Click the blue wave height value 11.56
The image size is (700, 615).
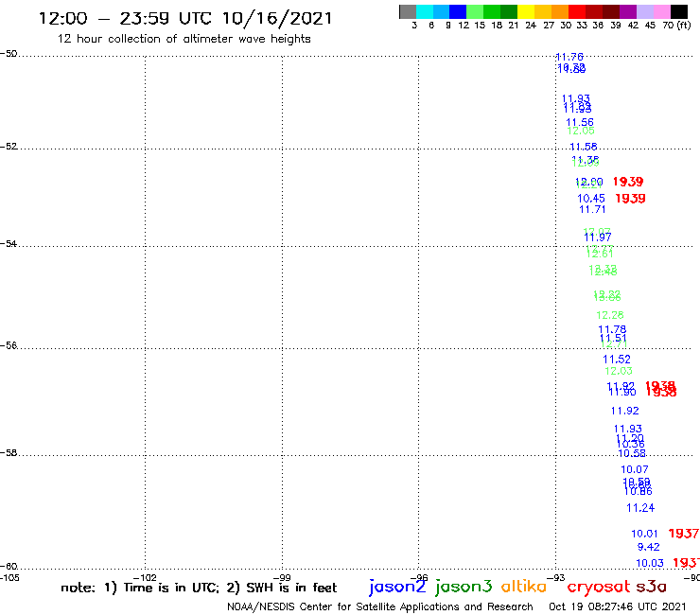(x=580, y=122)
